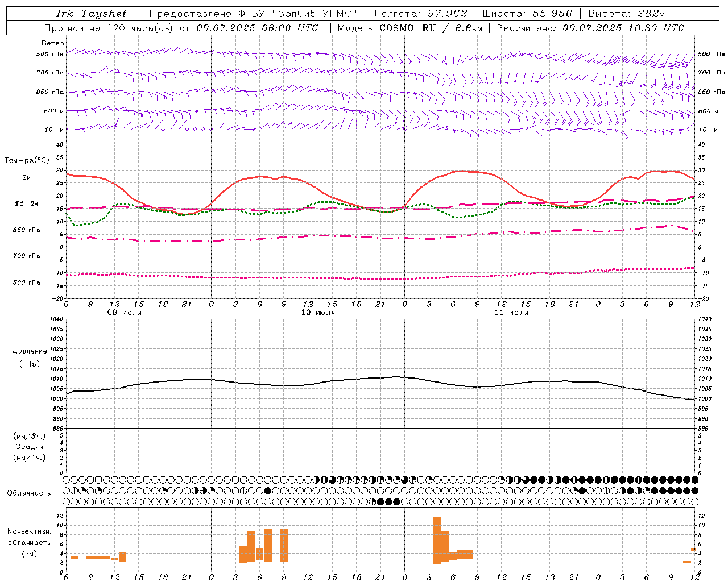This screenshot has width=728, height=582.
Task: Click the right-side 10 м wind label
Action: (708, 130)
